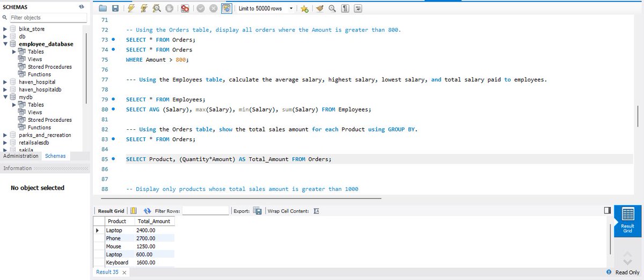Toggle the auto-commit mode button

pos(226,9)
